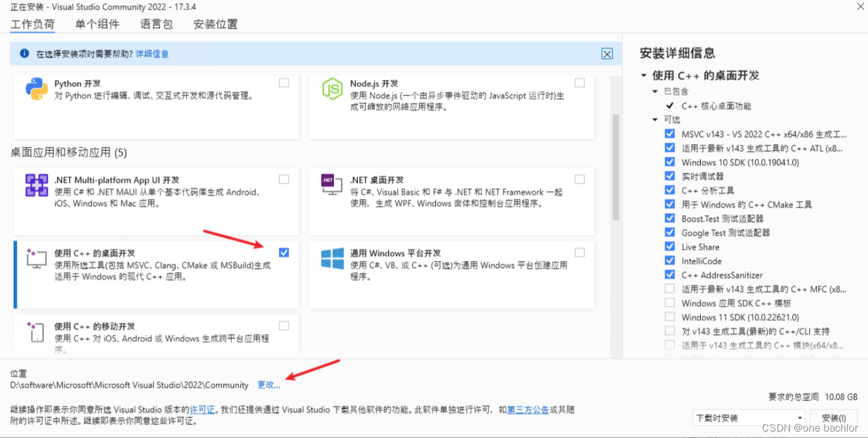The width and height of the screenshot is (868, 438).
Task: Check the .NET Multi-platform App UI checkbox
Action: tap(284, 179)
